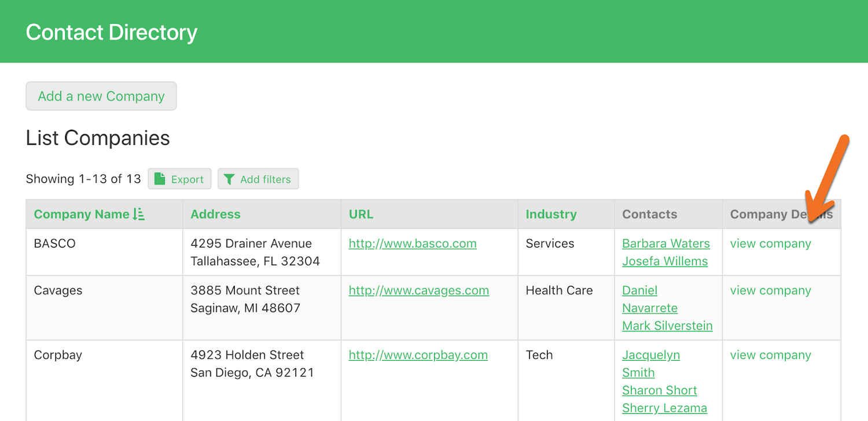Visit the cavages.com website link

(418, 290)
